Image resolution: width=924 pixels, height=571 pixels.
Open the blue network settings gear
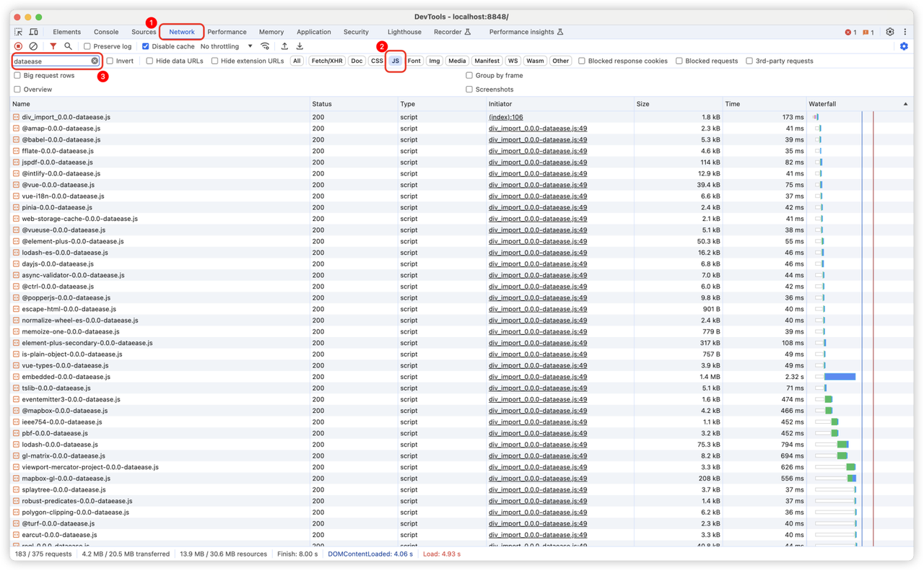click(904, 46)
